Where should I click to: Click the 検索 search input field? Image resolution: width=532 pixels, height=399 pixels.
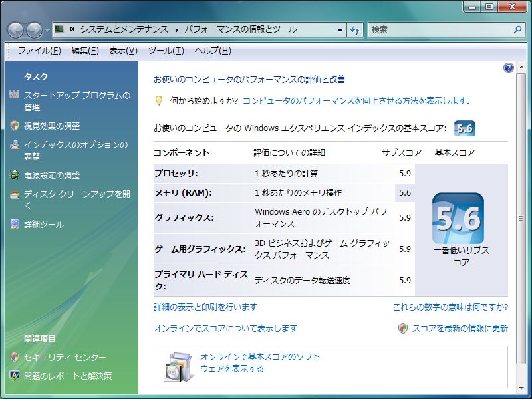coord(440,30)
